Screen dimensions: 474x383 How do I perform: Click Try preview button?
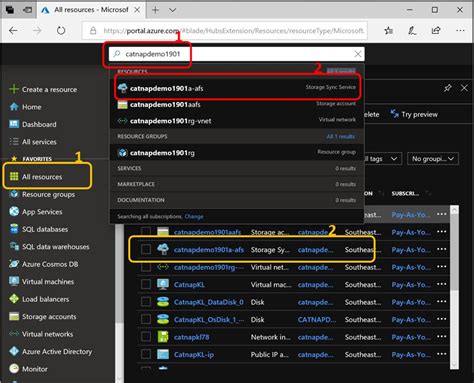[x=414, y=114]
